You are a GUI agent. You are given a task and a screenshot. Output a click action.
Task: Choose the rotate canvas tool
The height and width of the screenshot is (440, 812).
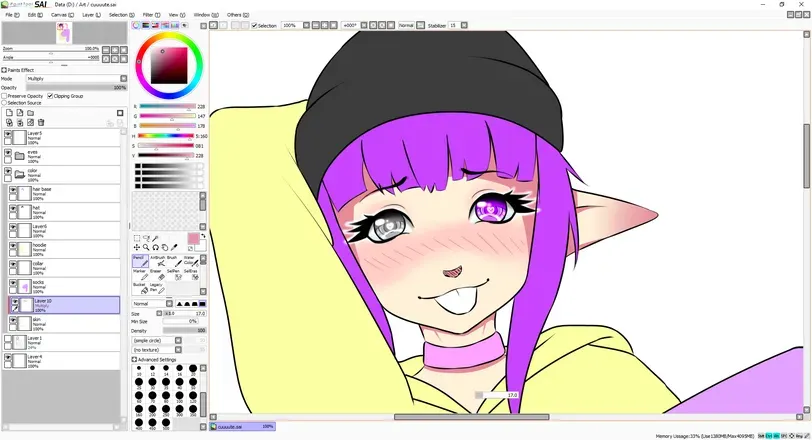[x=155, y=247]
